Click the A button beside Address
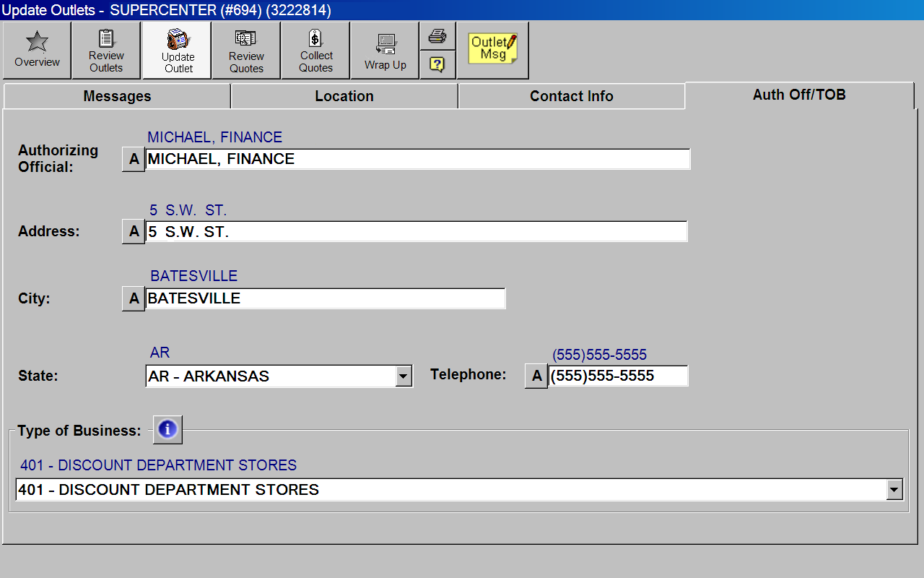The image size is (924, 578). click(x=134, y=231)
